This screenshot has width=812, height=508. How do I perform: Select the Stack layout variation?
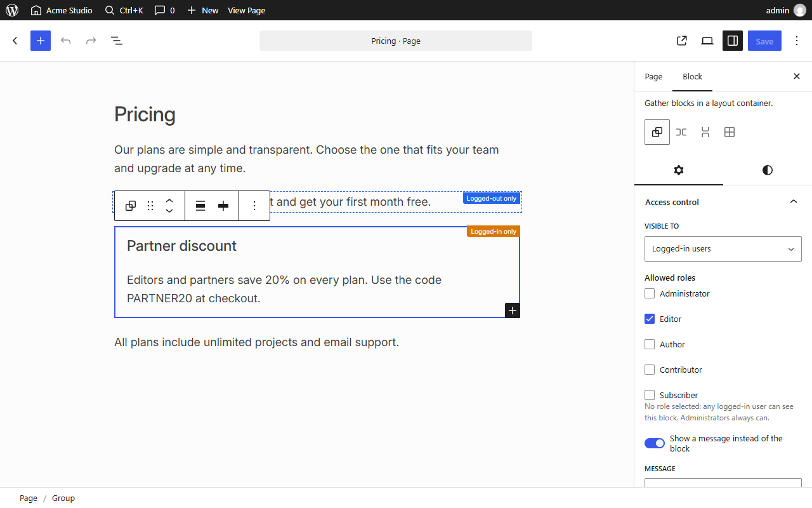tap(705, 132)
